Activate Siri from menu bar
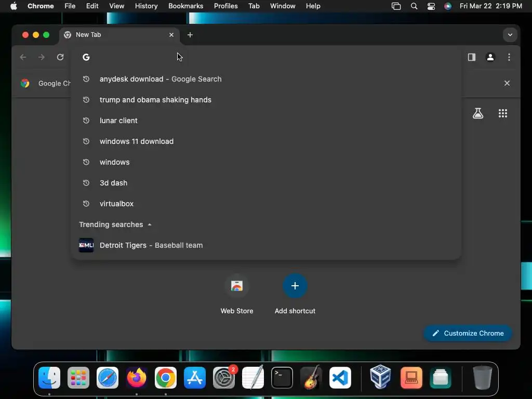This screenshot has height=399, width=532. pyautogui.click(x=448, y=6)
